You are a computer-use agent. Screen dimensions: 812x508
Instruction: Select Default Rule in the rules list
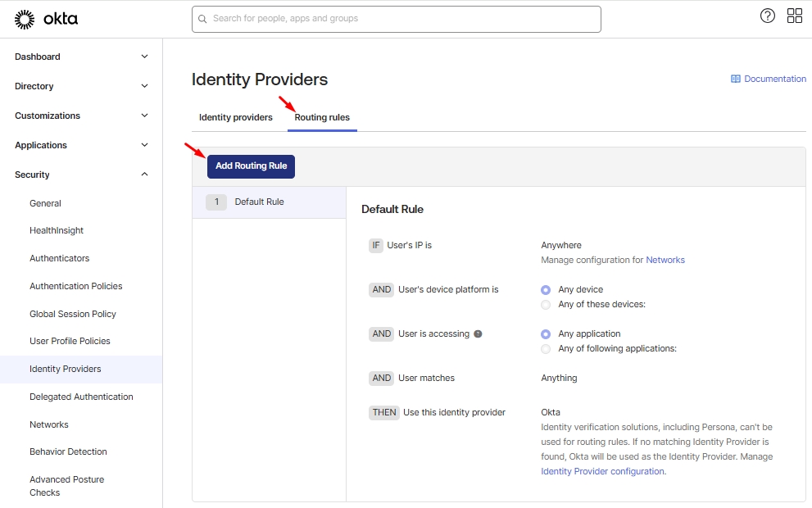(259, 202)
